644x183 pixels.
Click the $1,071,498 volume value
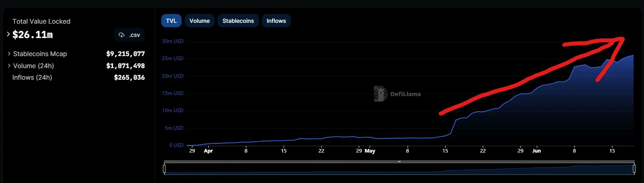126,66
